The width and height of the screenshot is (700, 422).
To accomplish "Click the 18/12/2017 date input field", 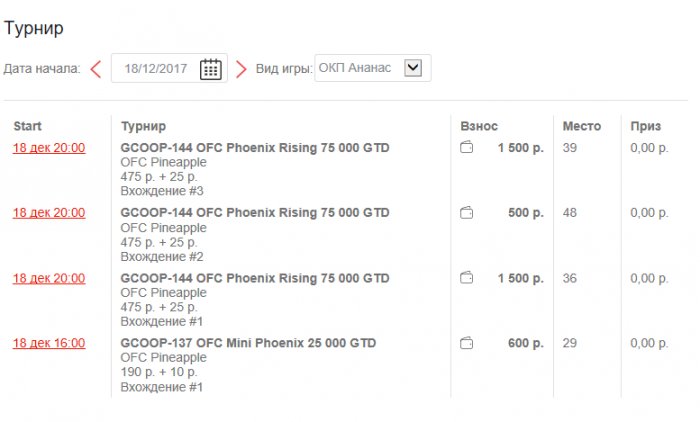I will click(156, 69).
